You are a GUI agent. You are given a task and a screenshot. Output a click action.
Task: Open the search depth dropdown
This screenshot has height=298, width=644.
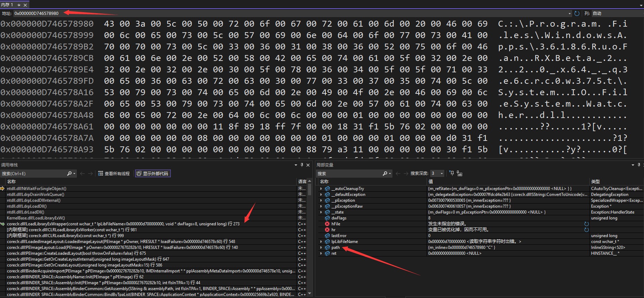pyautogui.click(x=441, y=173)
